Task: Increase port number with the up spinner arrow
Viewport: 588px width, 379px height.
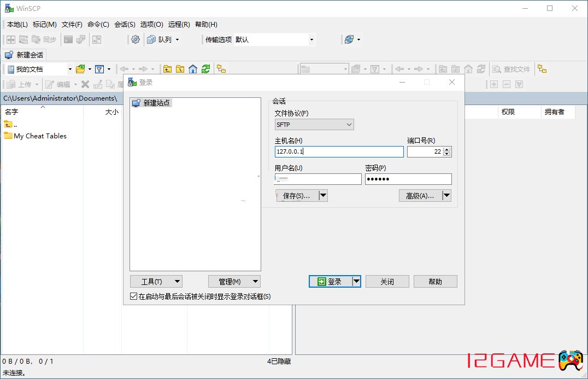Action: (447, 149)
